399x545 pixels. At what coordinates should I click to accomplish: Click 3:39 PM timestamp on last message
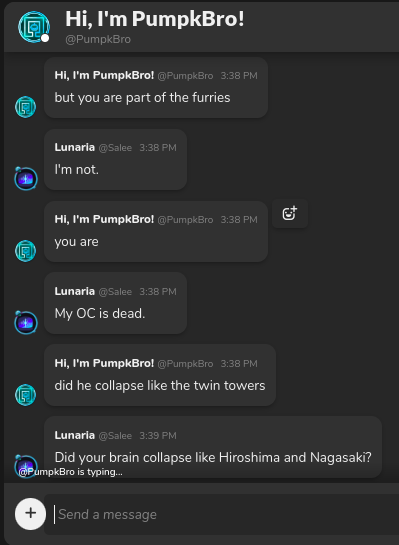tap(158, 436)
